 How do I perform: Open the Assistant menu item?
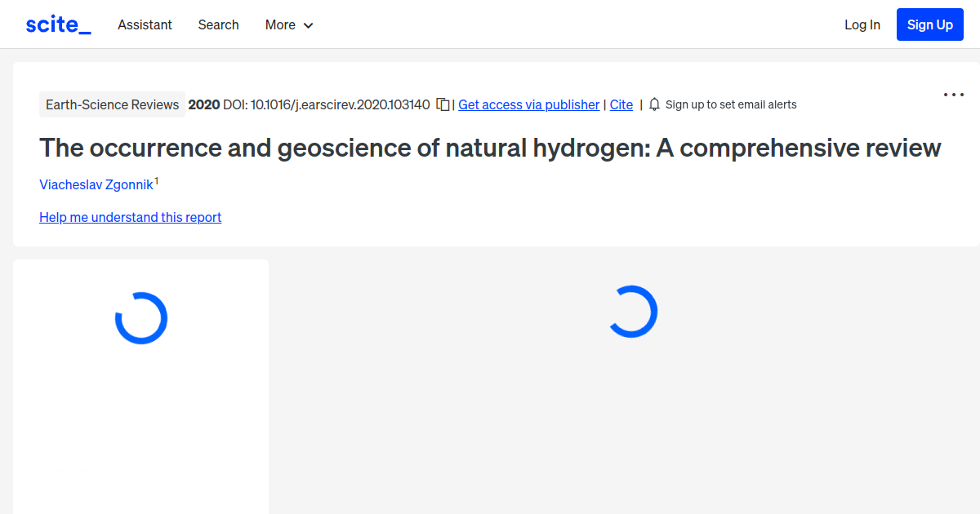coord(145,25)
